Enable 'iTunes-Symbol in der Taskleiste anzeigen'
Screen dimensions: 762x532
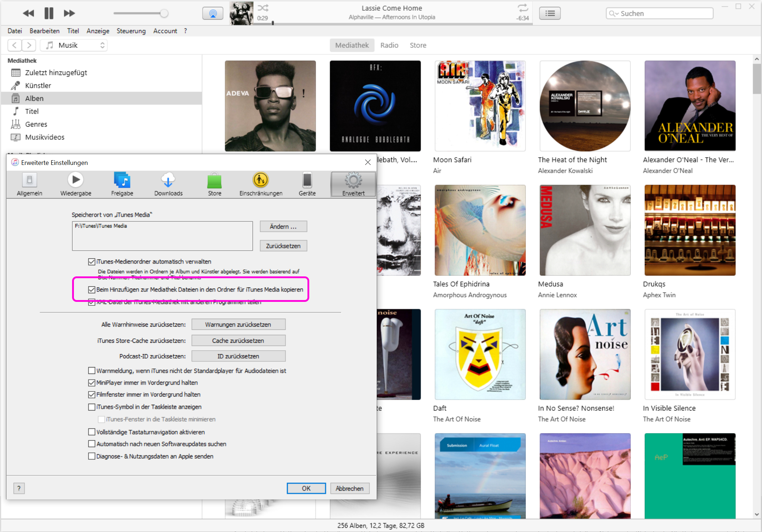[x=92, y=407]
